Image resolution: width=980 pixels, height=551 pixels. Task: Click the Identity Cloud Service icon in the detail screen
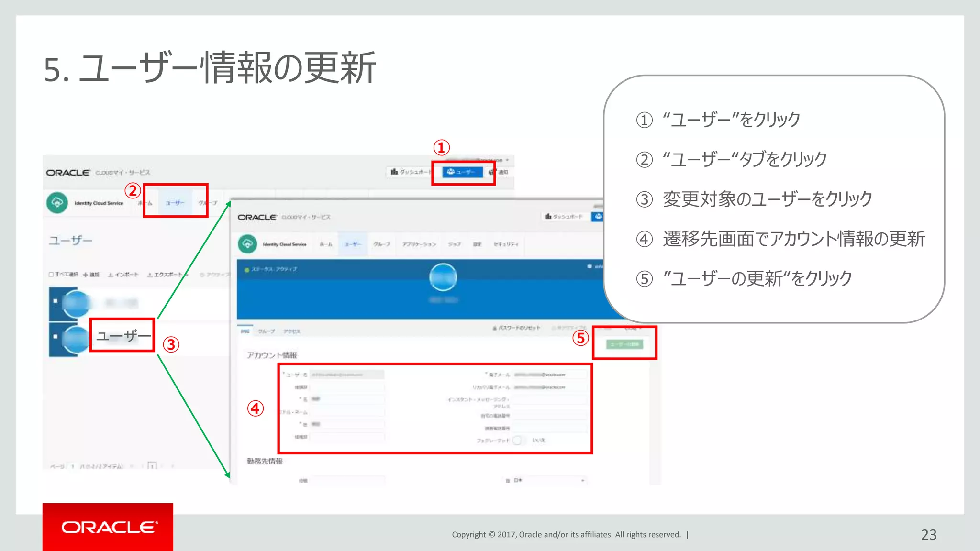[x=247, y=244]
